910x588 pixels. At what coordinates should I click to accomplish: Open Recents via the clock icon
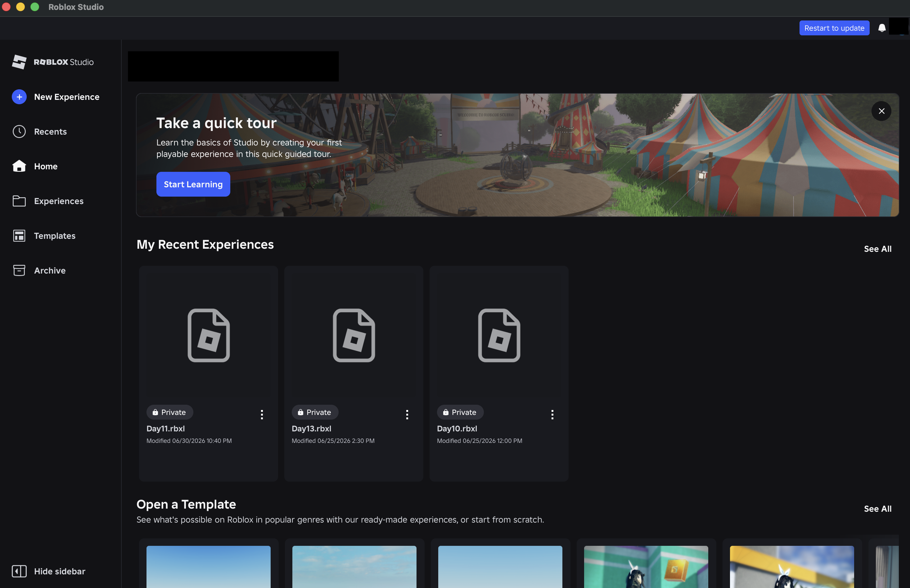[19, 132]
